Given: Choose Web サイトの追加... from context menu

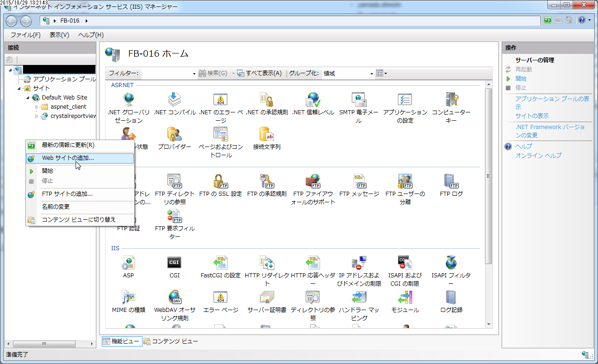Looking at the screenshot, I should click(80, 158).
